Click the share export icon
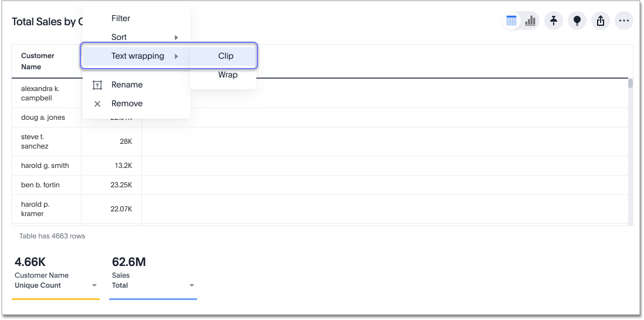This screenshot has width=644, height=320. pyautogui.click(x=601, y=21)
